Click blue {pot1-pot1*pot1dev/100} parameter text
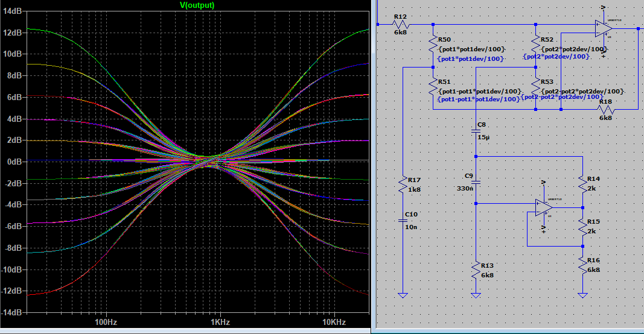644x334 pixels. [479, 99]
